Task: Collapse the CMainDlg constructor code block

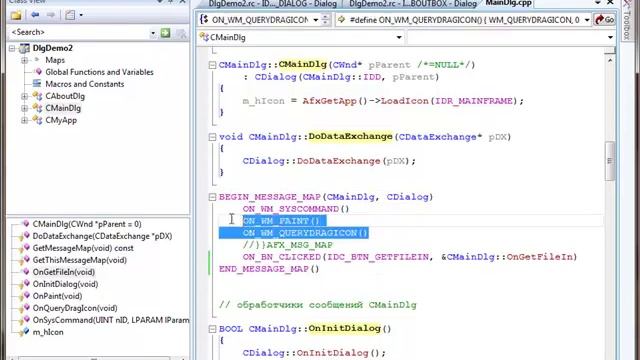Action: [x=212, y=65]
